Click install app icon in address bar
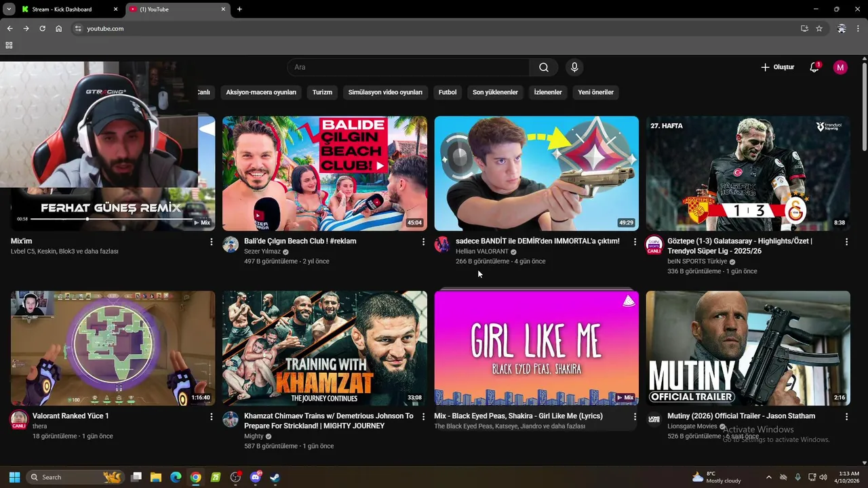 point(804,28)
